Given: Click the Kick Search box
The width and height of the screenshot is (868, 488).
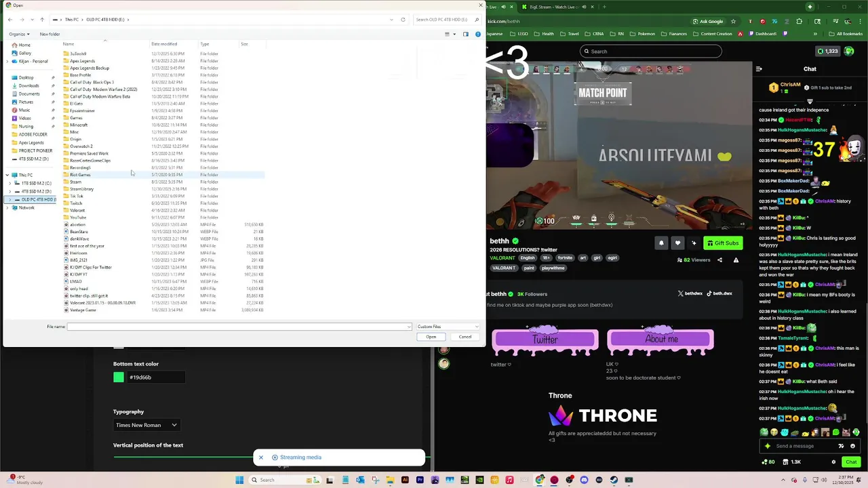Looking at the screenshot, I should coord(651,51).
